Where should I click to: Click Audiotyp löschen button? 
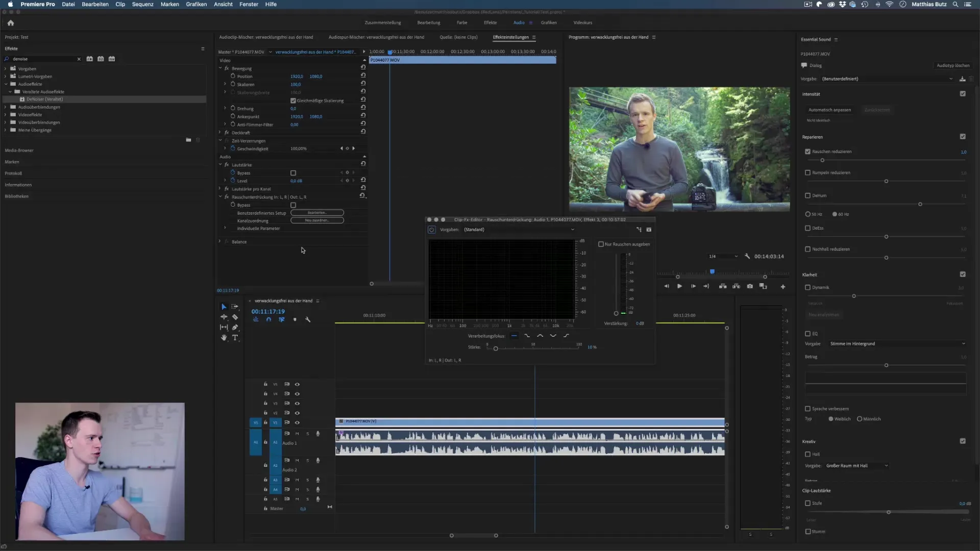pyautogui.click(x=953, y=65)
